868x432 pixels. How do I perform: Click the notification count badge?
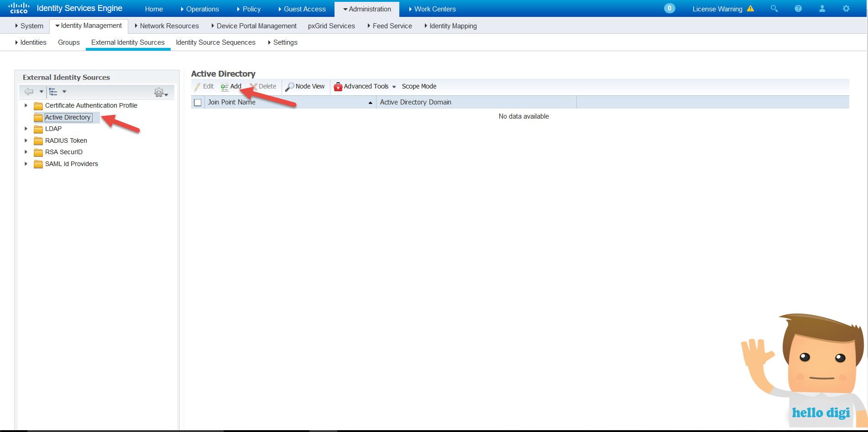(x=669, y=8)
